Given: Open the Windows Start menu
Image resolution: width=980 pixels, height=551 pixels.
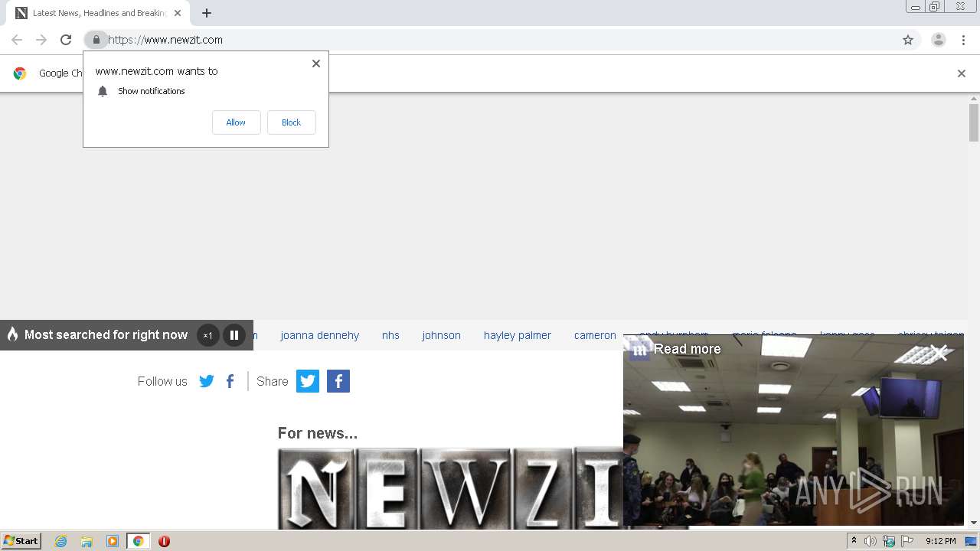Looking at the screenshot, I should coord(21,541).
